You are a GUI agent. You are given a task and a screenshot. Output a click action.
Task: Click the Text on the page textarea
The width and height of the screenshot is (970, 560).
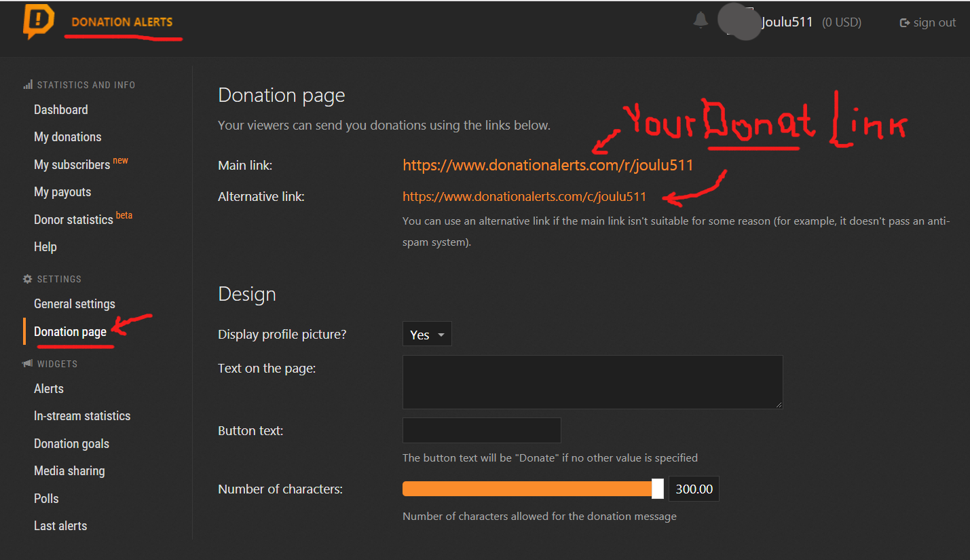[593, 381]
